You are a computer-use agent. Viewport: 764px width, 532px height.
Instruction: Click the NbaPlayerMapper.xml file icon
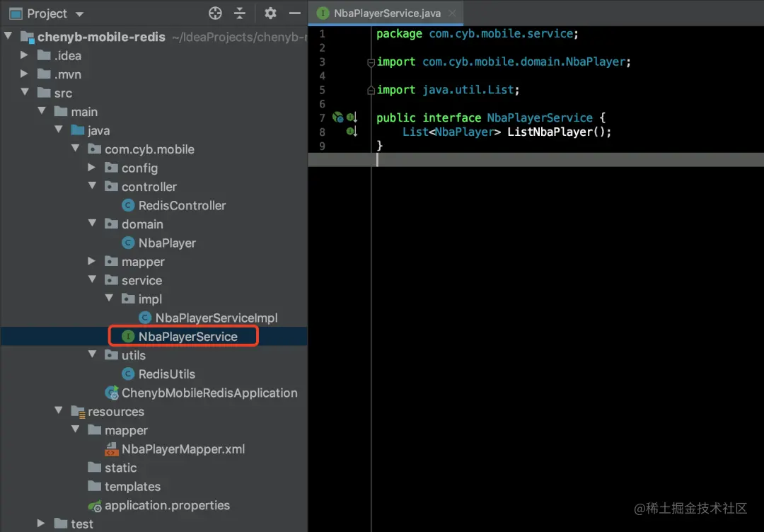(x=112, y=449)
